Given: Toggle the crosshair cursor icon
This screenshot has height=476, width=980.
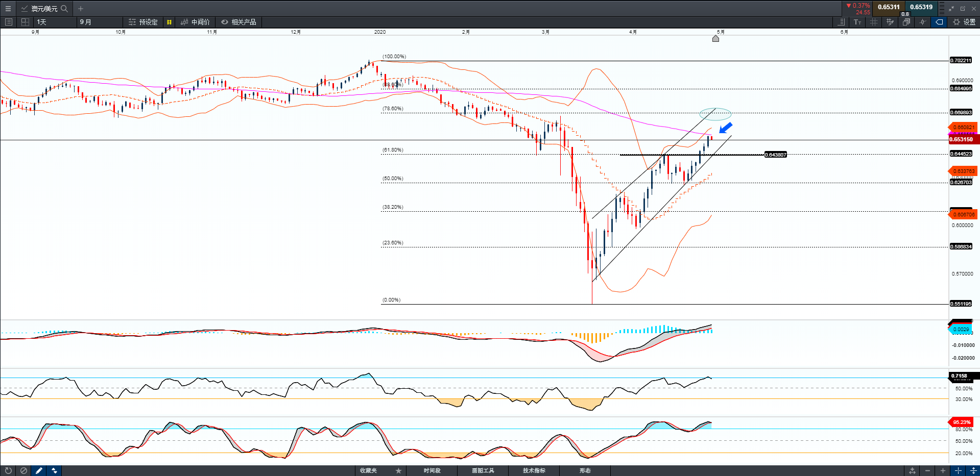Looking at the screenshot, I should [x=923, y=22].
